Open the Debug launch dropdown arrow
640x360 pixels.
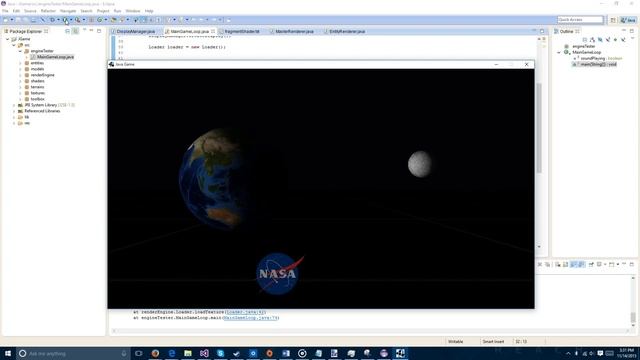tap(58, 20)
